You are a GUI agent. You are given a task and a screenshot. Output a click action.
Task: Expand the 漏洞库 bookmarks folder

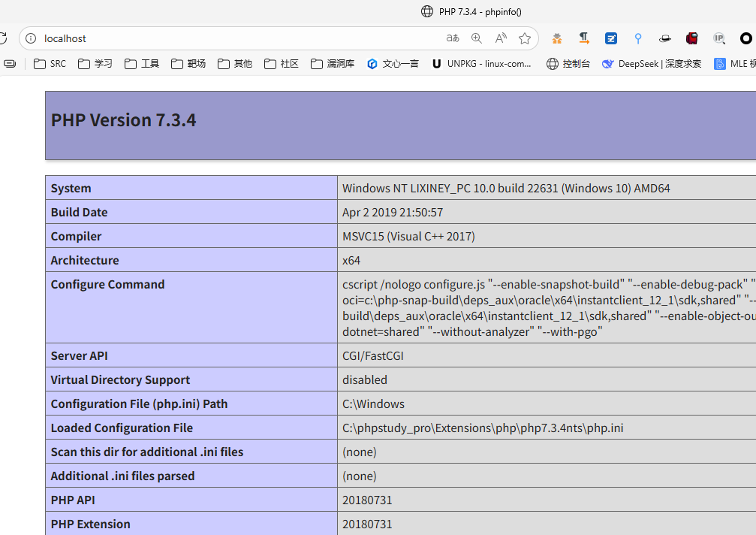point(333,64)
